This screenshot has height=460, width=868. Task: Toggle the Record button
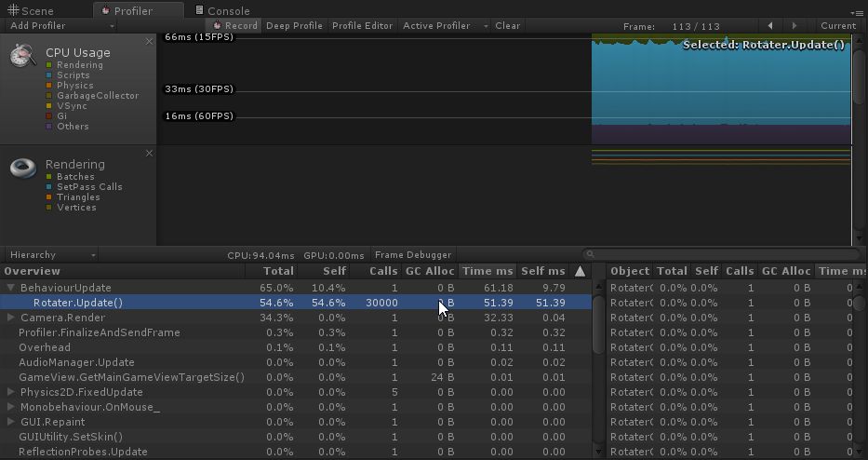click(x=235, y=25)
